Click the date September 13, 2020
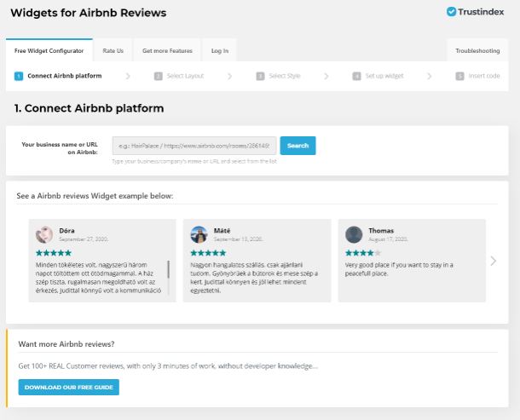The width and height of the screenshot is (520, 420). point(238,239)
